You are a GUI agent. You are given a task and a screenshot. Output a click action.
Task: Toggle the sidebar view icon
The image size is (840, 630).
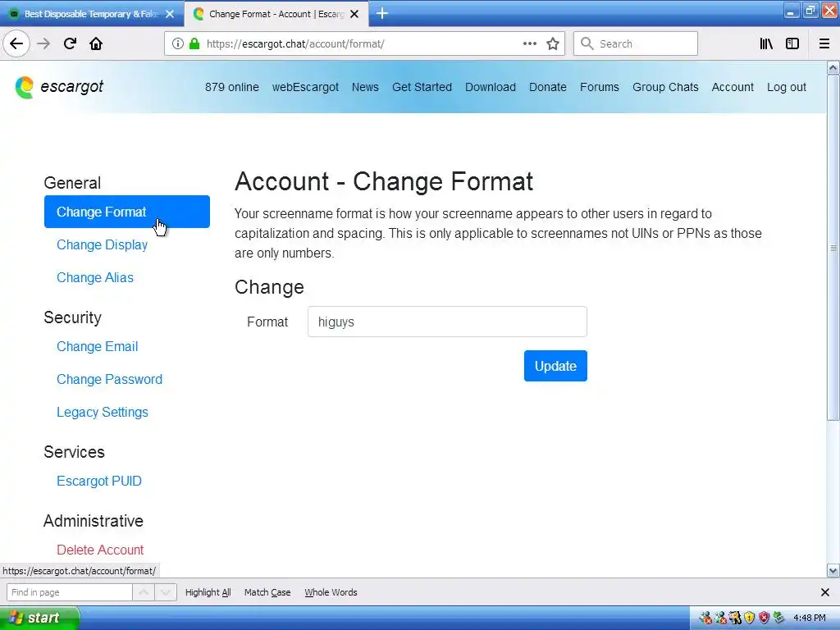792,44
